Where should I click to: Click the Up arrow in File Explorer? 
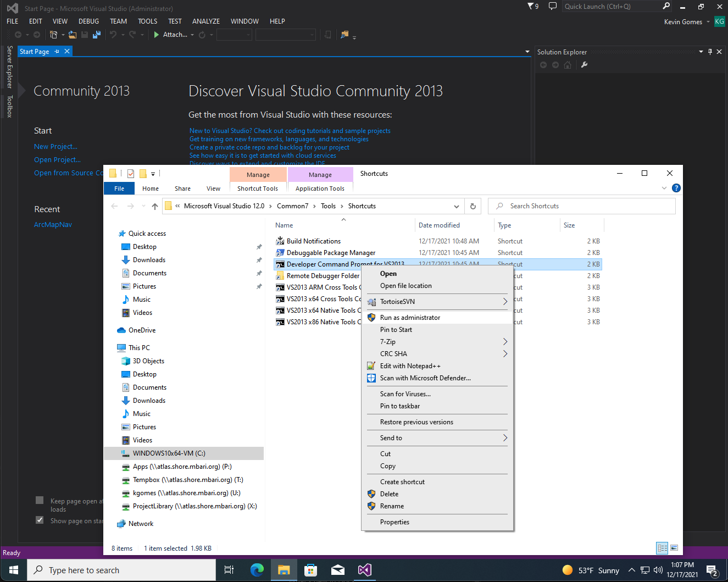point(155,206)
